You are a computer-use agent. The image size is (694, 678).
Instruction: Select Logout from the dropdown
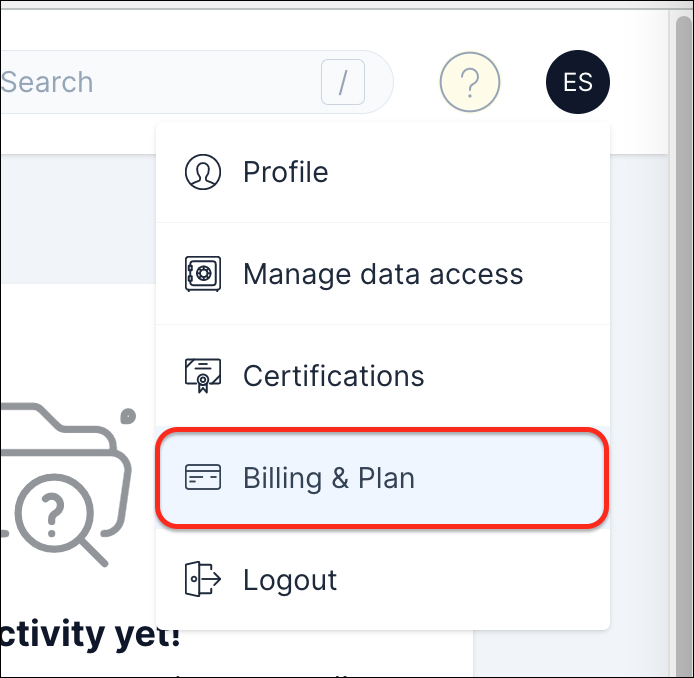click(x=290, y=580)
